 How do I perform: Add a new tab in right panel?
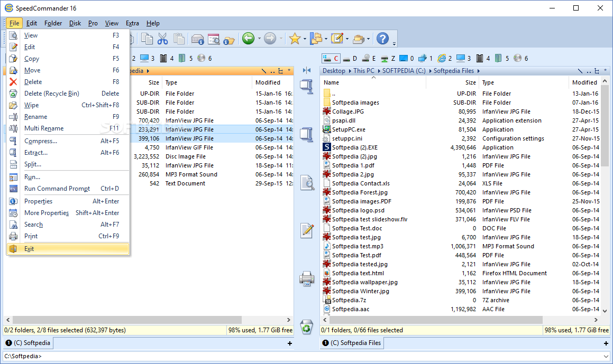[606, 343]
